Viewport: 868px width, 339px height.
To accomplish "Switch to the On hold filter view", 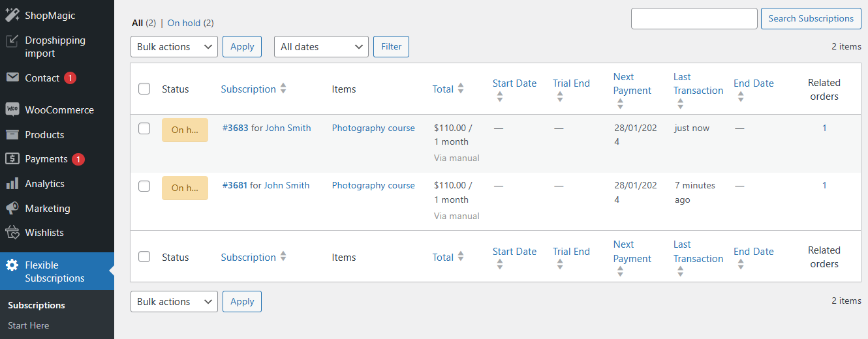I will (x=183, y=23).
